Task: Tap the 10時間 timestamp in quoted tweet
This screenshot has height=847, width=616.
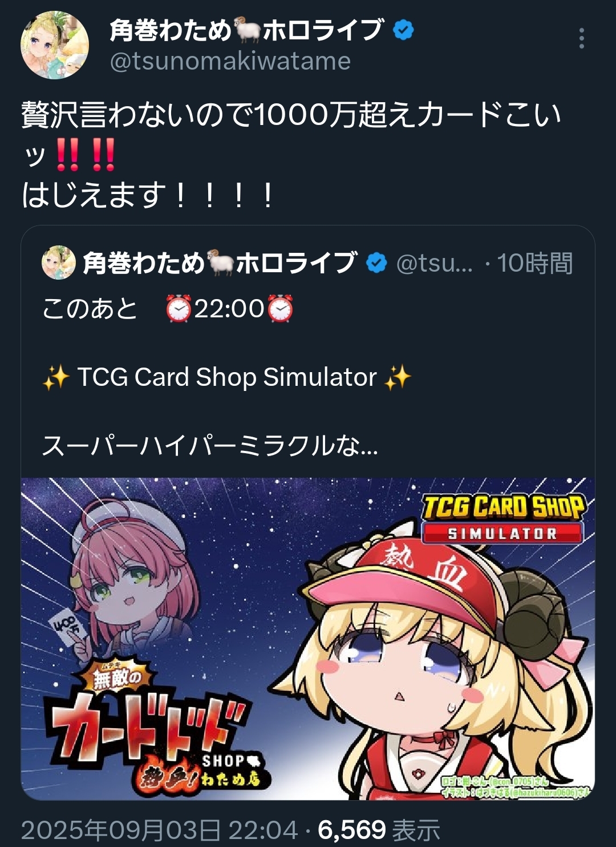Action: (x=534, y=263)
